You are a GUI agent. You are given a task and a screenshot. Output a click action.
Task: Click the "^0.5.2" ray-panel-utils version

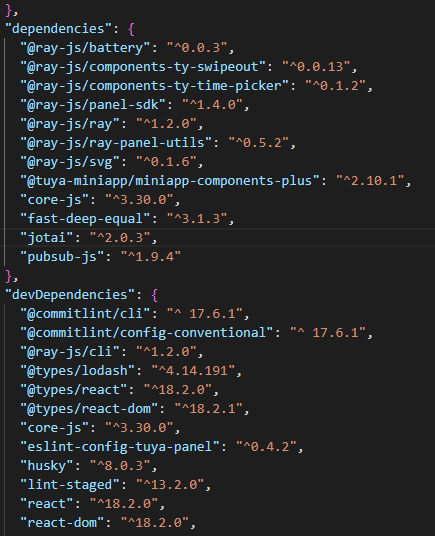pyautogui.click(x=259, y=143)
